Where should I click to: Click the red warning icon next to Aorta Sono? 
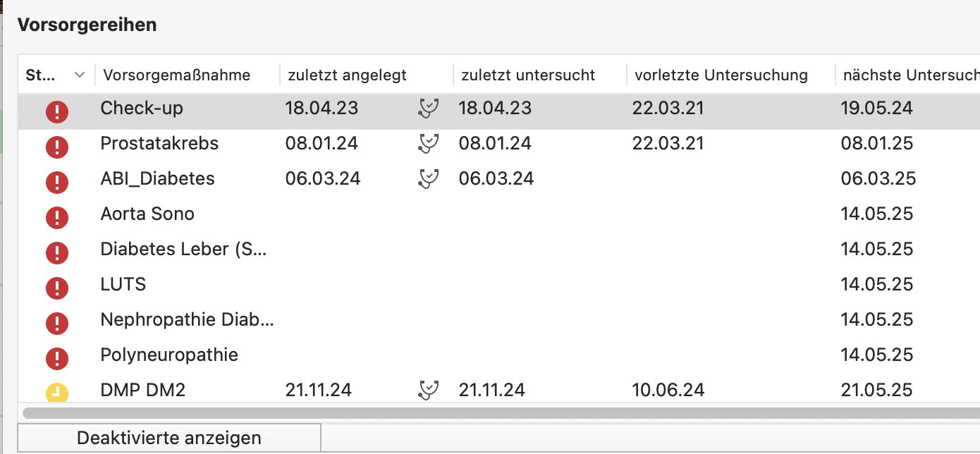point(57,218)
